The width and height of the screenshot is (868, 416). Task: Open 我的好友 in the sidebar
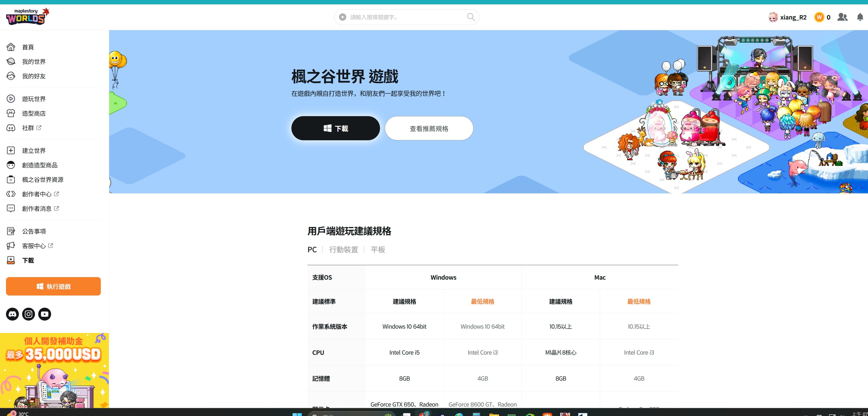click(x=34, y=76)
